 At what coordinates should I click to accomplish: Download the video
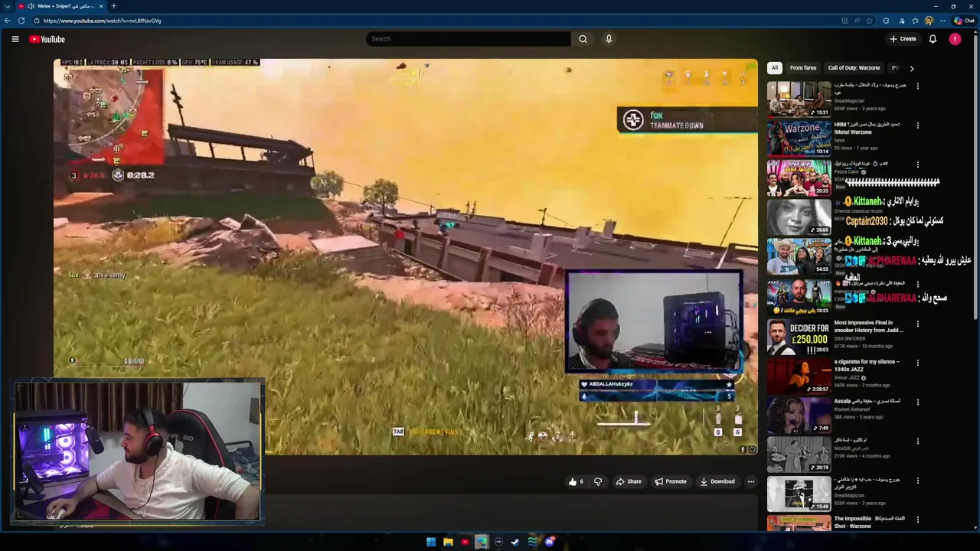pos(717,481)
